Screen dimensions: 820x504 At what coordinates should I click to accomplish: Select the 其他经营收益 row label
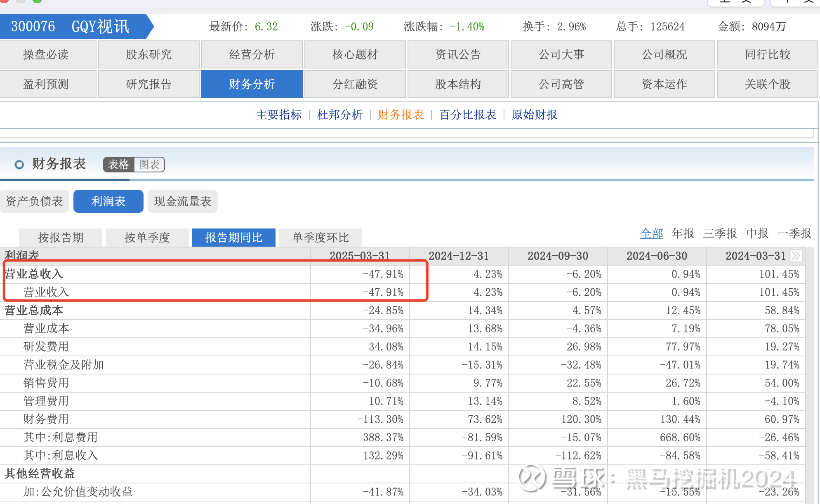(40, 473)
